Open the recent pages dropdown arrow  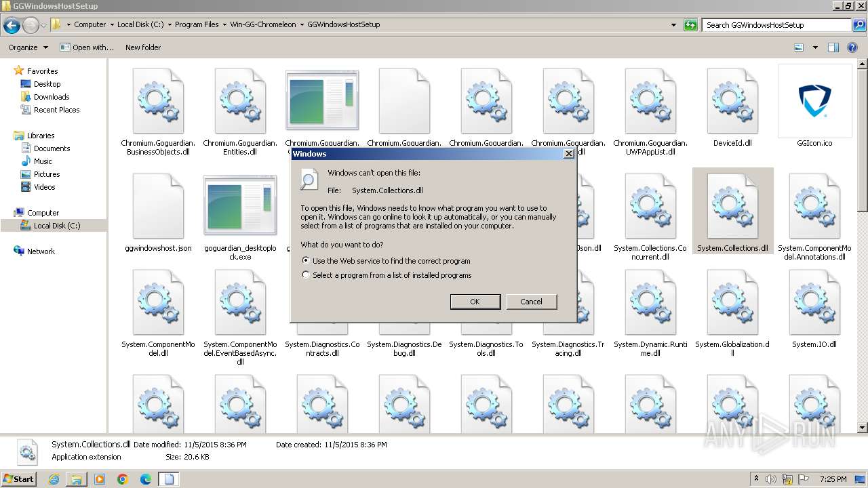[x=44, y=26]
